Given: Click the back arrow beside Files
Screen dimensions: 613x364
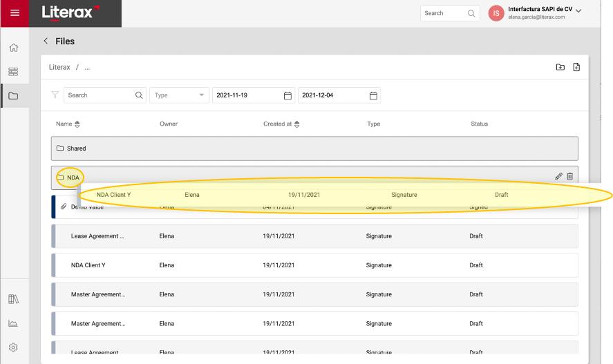Looking at the screenshot, I should click(x=46, y=41).
